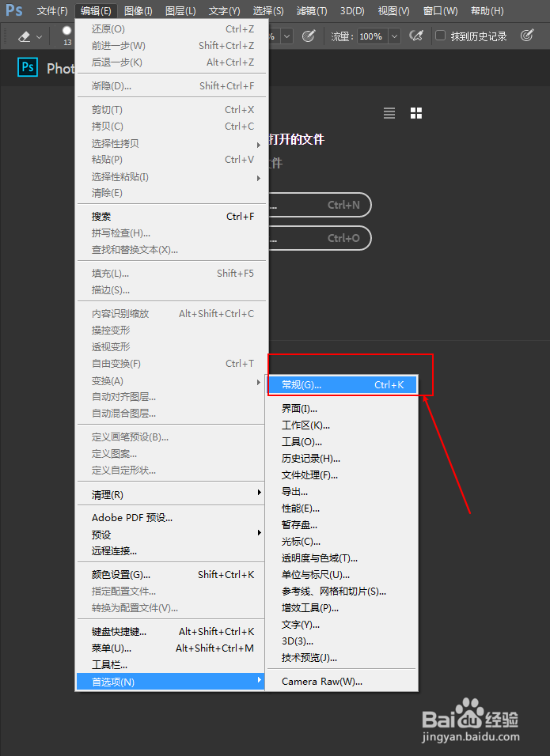Open the 窗口(W) menu
The width and height of the screenshot is (550, 756).
tap(440, 10)
